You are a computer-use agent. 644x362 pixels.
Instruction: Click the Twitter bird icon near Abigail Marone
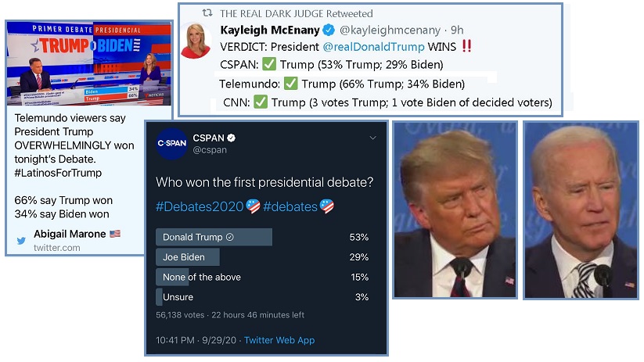(x=21, y=241)
